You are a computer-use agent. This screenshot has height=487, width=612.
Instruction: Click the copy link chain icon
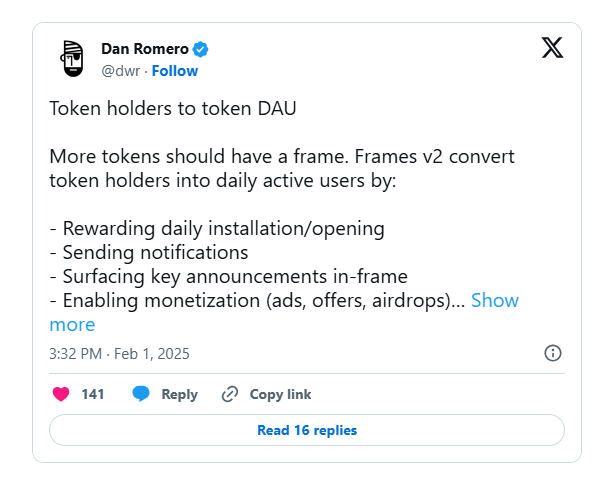click(x=230, y=394)
